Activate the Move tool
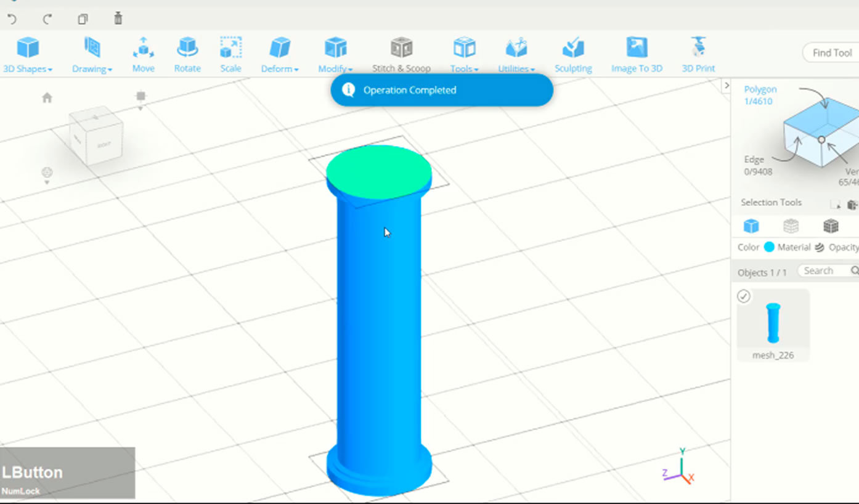The image size is (859, 504). (x=143, y=55)
